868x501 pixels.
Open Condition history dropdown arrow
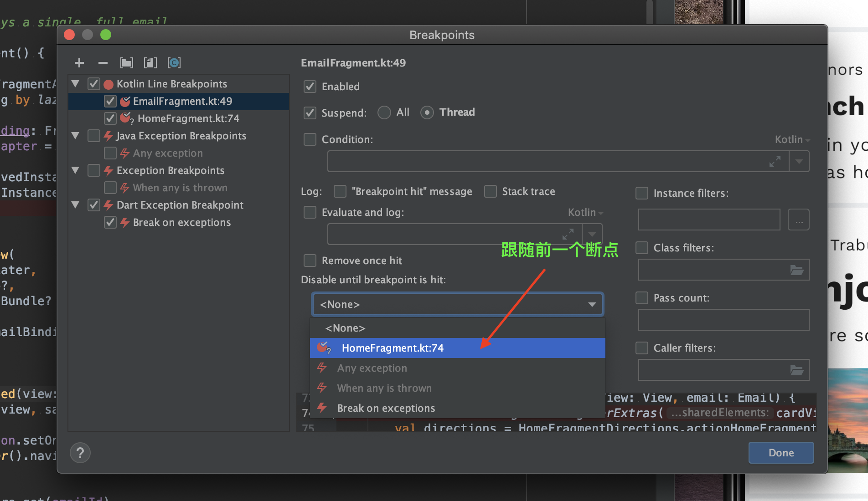tap(799, 161)
